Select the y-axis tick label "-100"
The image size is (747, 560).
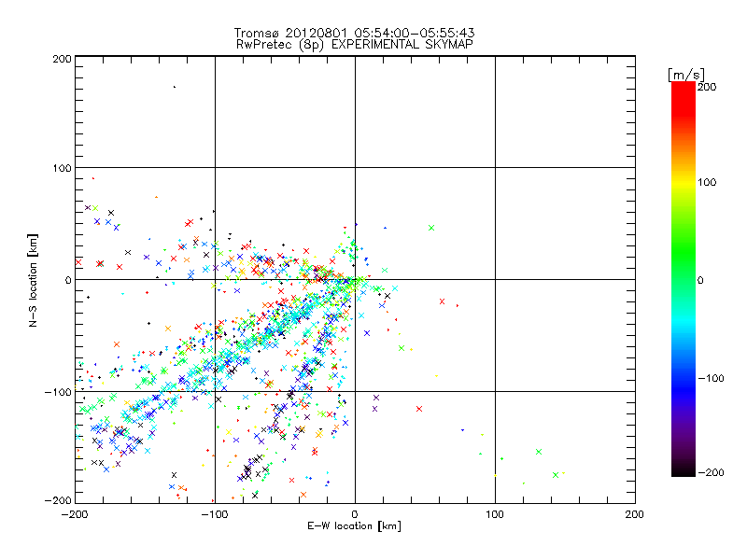[x=58, y=392]
